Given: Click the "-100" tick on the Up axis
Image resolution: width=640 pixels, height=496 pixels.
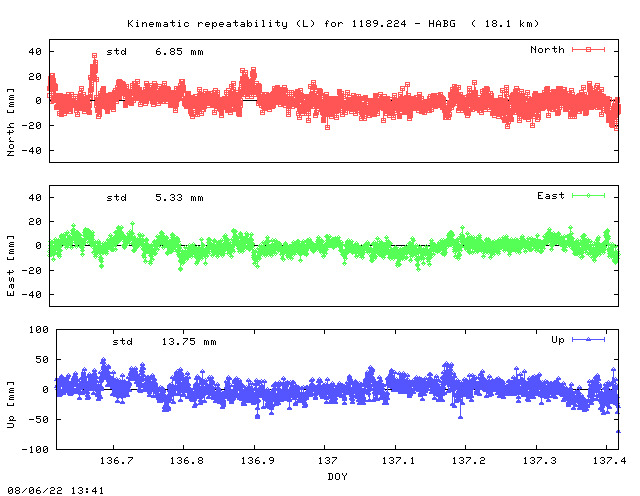Looking at the screenshot, I should point(35,449).
